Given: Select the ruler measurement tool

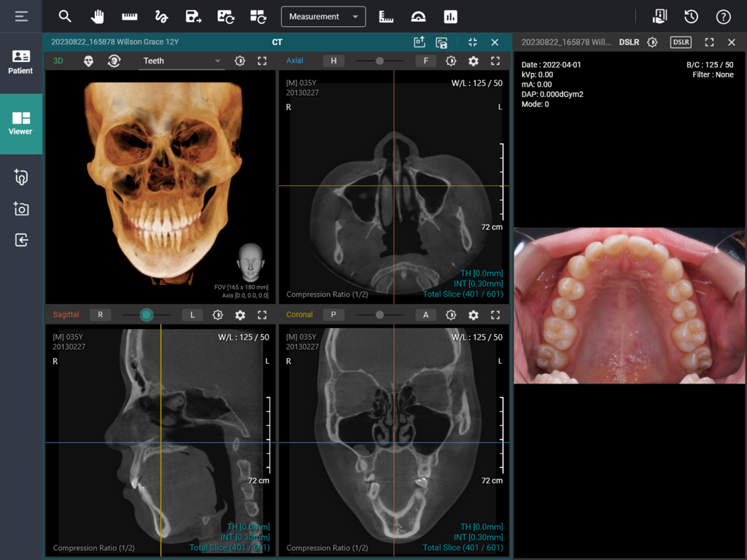Looking at the screenshot, I should click(x=129, y=16).
